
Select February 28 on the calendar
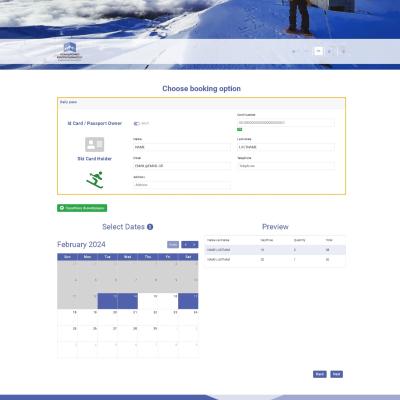[128, 333]
